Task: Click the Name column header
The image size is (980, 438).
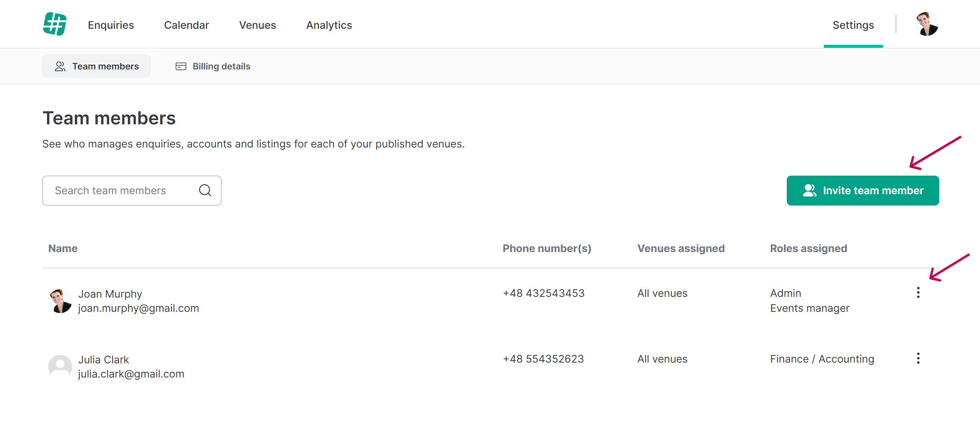Action: (63, 248)
